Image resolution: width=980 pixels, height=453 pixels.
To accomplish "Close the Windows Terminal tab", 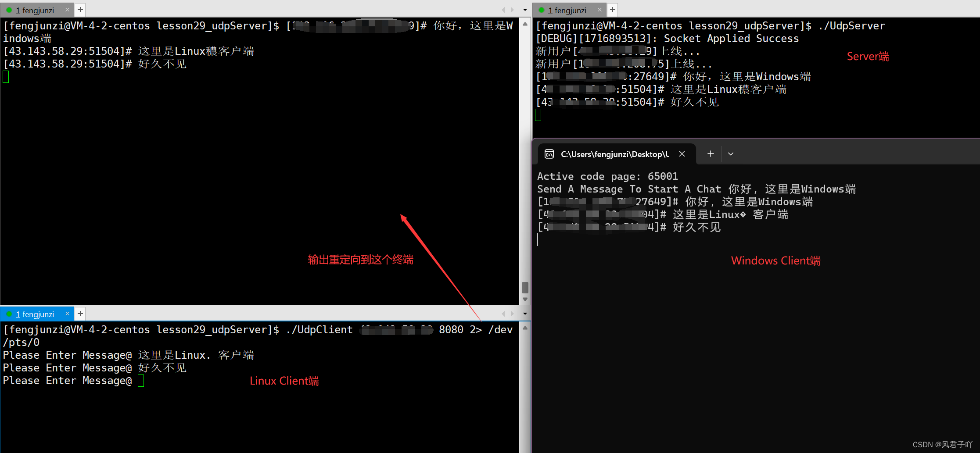I will 682,154.
